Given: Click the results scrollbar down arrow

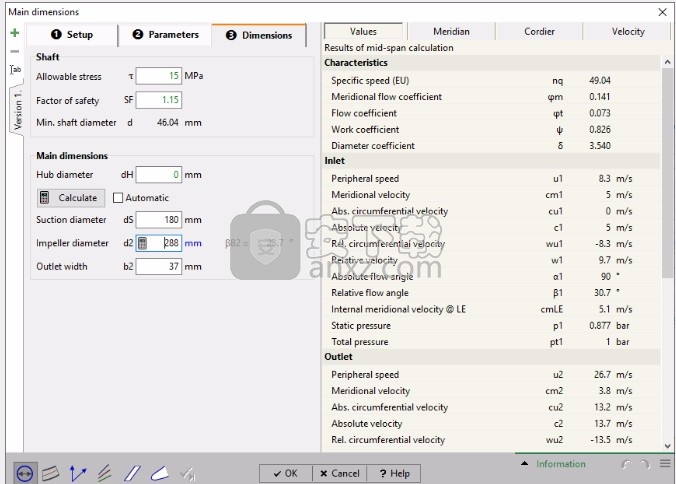Looking at the screenshot, I should [x=668, y=446].
